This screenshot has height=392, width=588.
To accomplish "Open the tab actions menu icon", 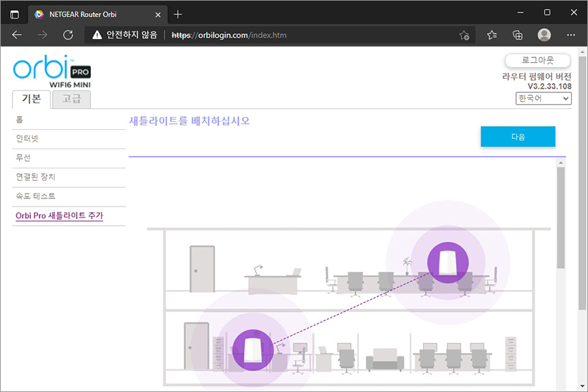I will [x=14, y=14].
